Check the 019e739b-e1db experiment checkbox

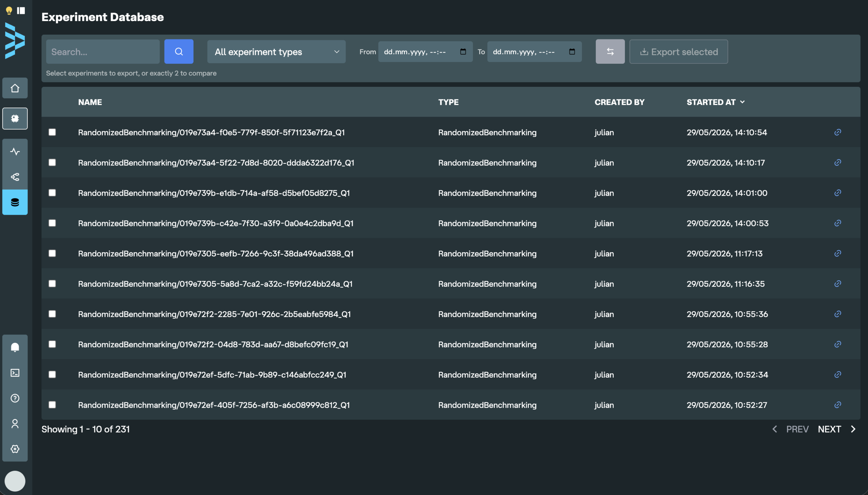pyautogui.click(x=52, y=193)
